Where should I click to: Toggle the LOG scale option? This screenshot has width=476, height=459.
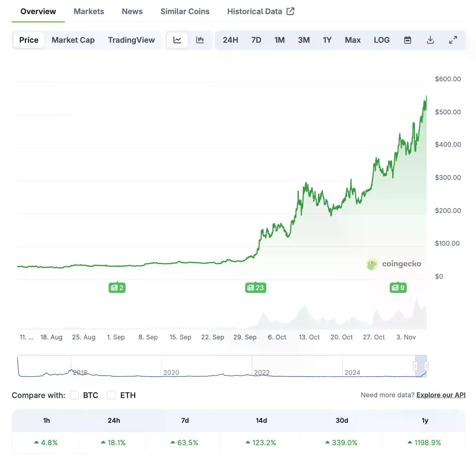click(x=381, y=40)
